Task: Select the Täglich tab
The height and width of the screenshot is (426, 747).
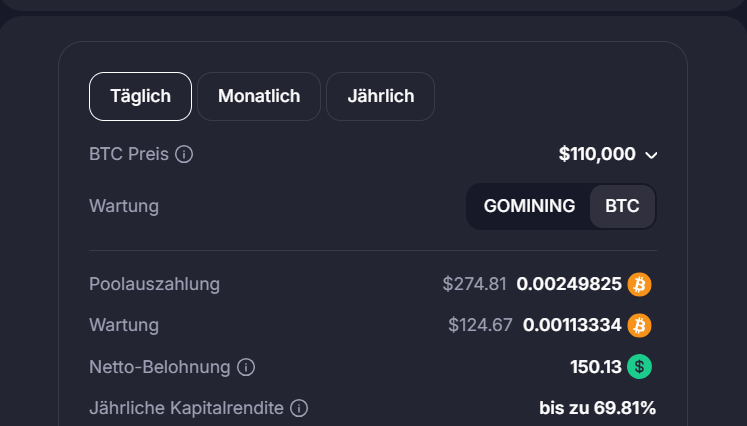Action: click(x=140, y=96)
